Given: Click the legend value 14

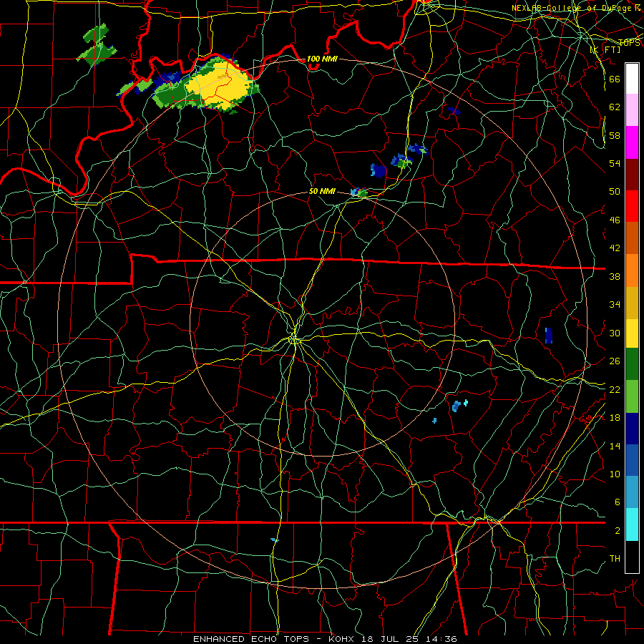Looking at the screenshot, I should [x=615, y=446].
